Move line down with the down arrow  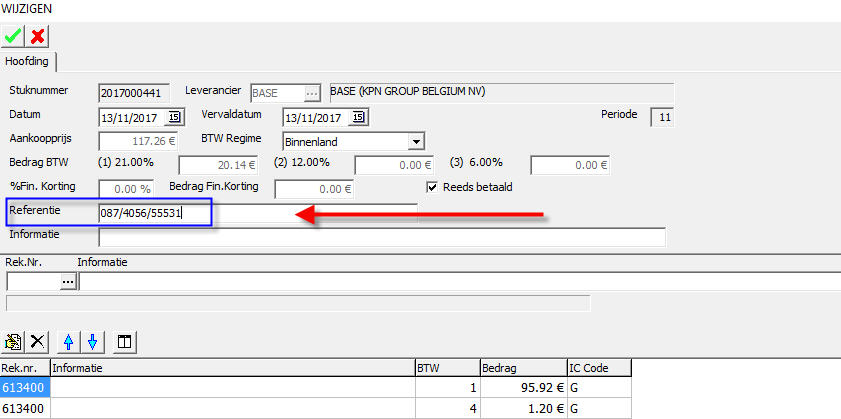92,341
